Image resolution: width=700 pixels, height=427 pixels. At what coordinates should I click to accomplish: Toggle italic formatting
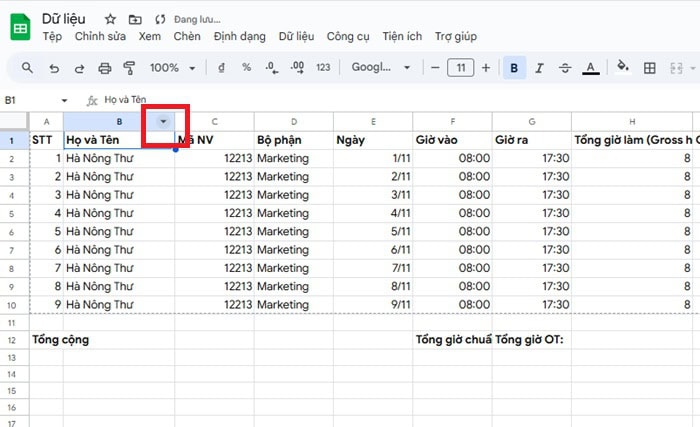coord(540,68)
